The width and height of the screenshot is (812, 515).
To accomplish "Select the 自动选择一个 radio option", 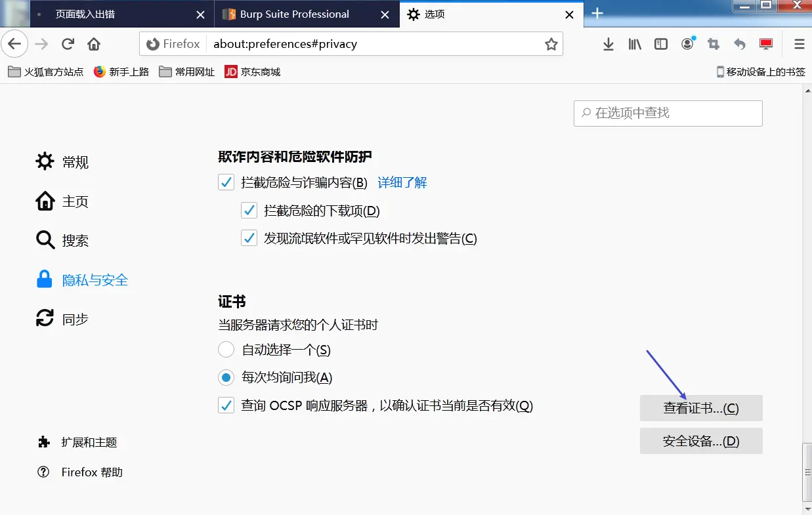I will (226, 349).
